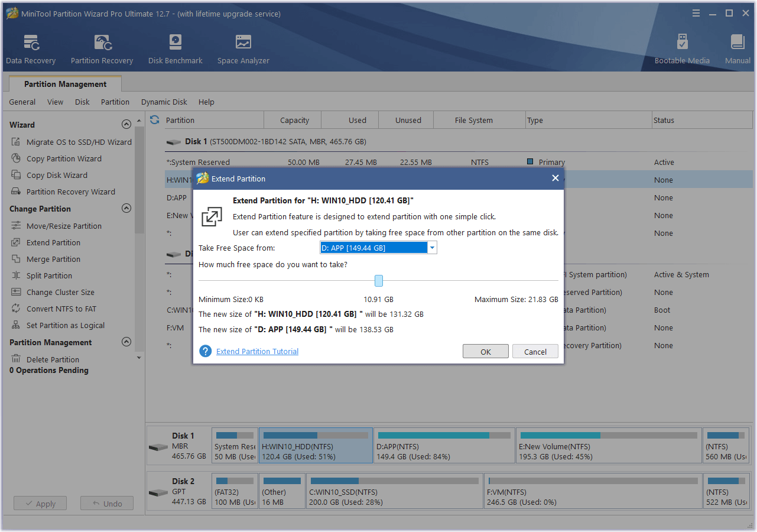Cancel the Extend Partition dialog

pyautogui.click(x=535, y=351)
